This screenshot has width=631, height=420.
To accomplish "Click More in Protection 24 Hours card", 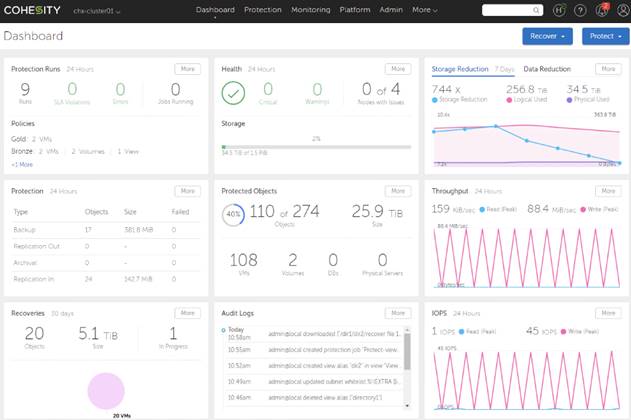I will 188,191.
